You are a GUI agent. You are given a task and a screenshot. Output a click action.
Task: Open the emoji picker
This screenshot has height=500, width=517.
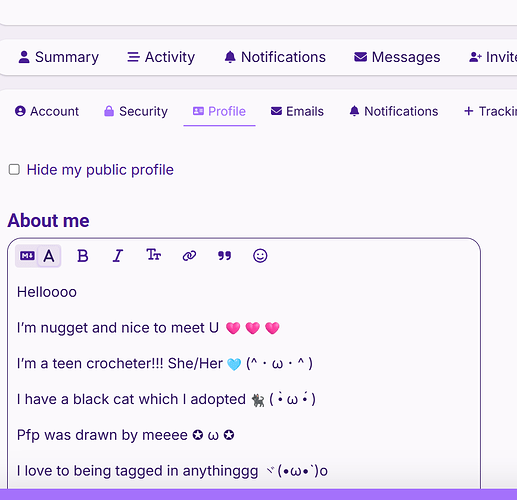click(260, 256)
